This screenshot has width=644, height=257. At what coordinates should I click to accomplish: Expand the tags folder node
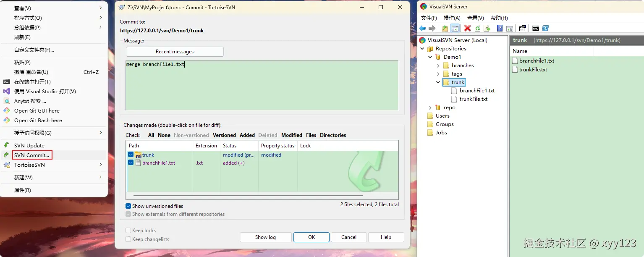[438, 74]
